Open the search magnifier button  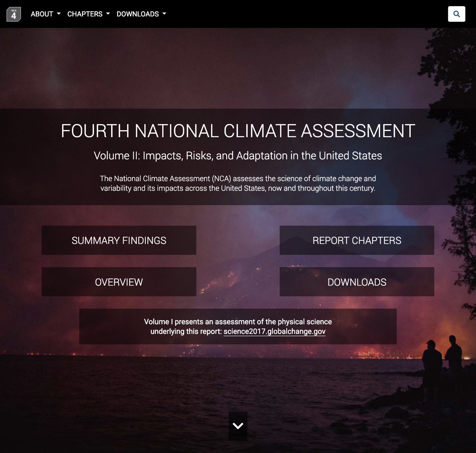point(456,14)
